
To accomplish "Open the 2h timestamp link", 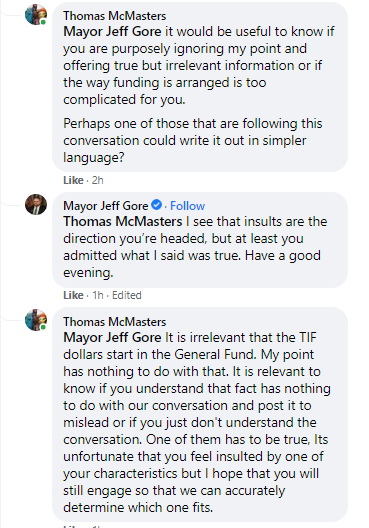I will [98, 180].
